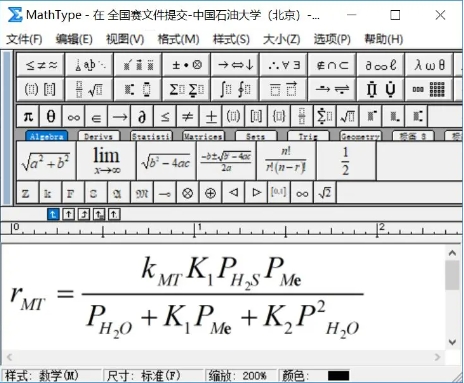The image size is (464, 383).
Task: Insert the square root of 2 expression
Action: click(x=325, y=193)
